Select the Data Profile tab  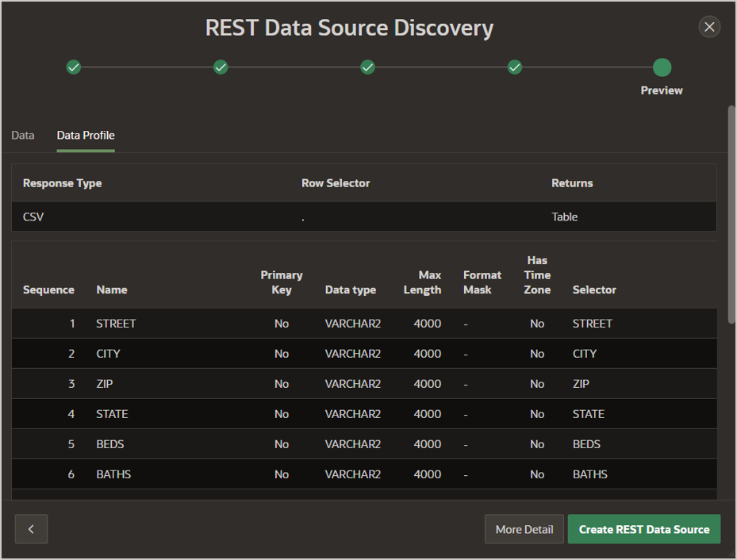[86, 136]
